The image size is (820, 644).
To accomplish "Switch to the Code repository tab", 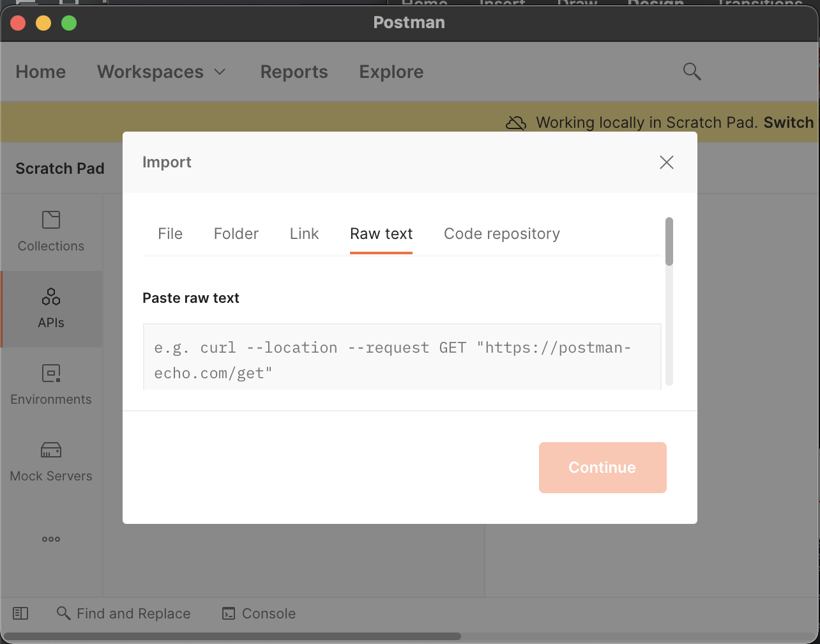I will [502, 234].
